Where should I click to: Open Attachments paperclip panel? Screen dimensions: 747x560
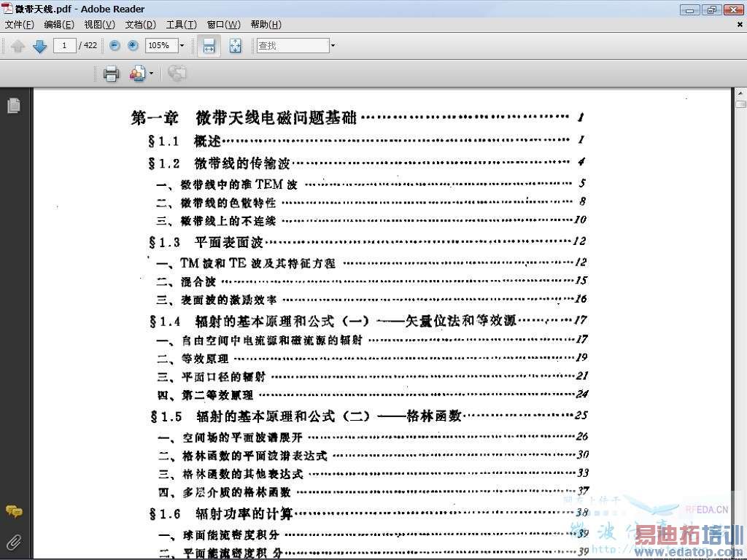pyautogui.click(x=14, y=542)
